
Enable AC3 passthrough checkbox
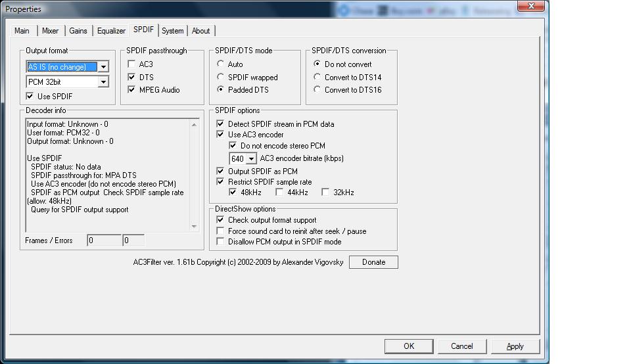pos(132,64)
